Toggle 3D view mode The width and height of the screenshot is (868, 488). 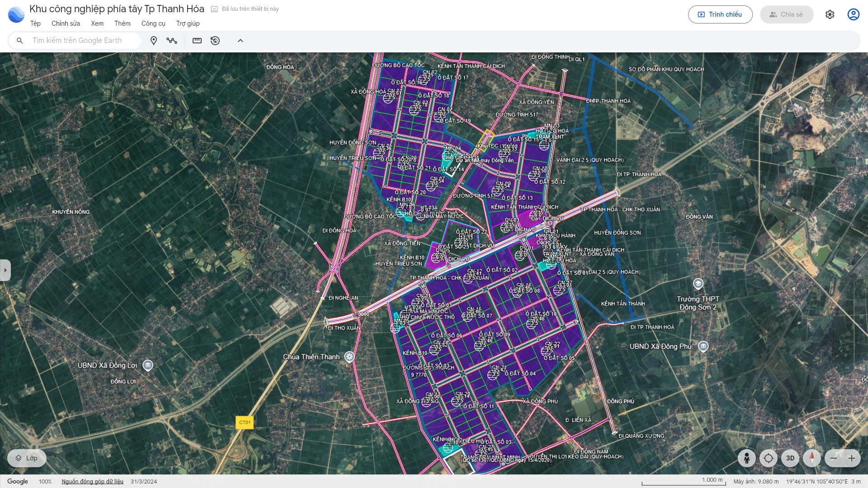coord(790,458)
